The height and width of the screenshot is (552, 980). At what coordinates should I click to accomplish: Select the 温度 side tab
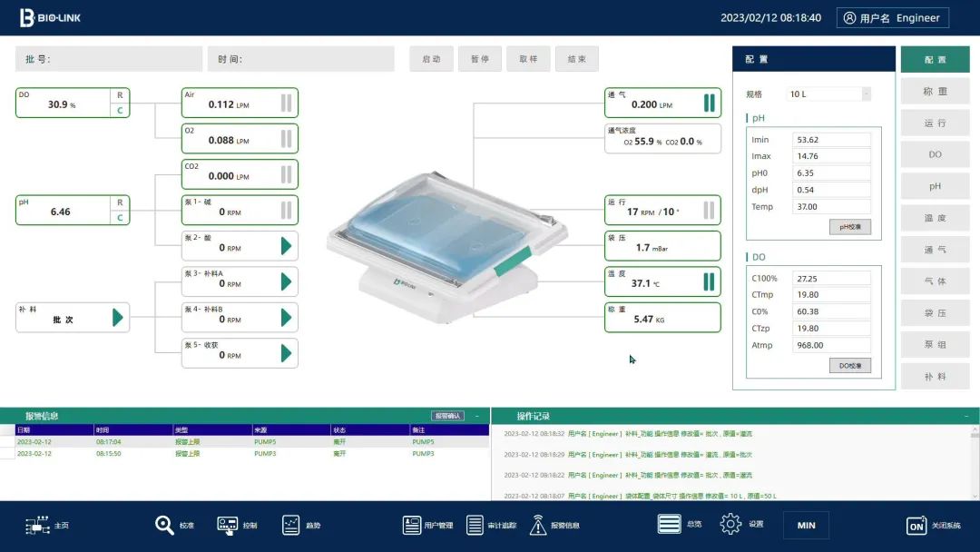pos(935,218)
